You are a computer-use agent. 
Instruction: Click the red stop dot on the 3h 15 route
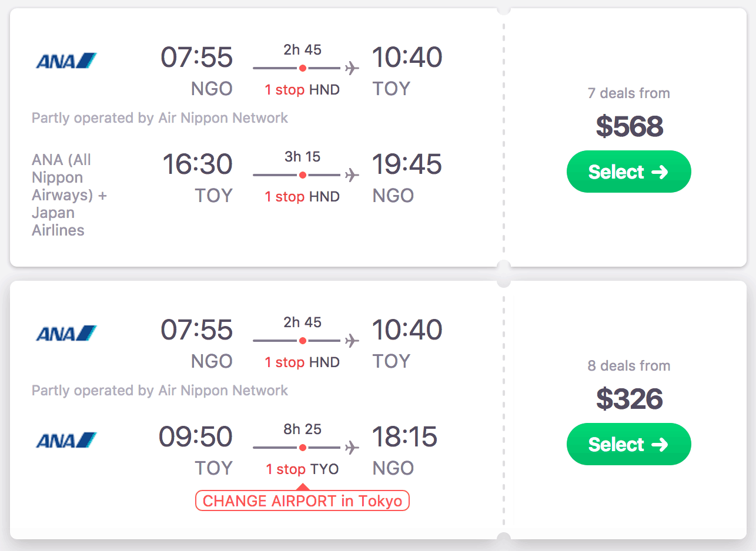tap(302, 175)
